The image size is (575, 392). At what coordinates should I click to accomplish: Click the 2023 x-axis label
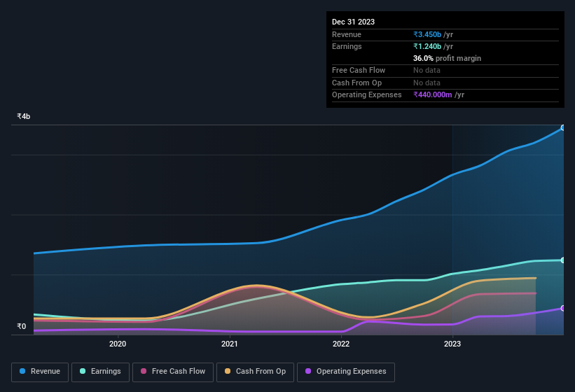tap(452, 344)
